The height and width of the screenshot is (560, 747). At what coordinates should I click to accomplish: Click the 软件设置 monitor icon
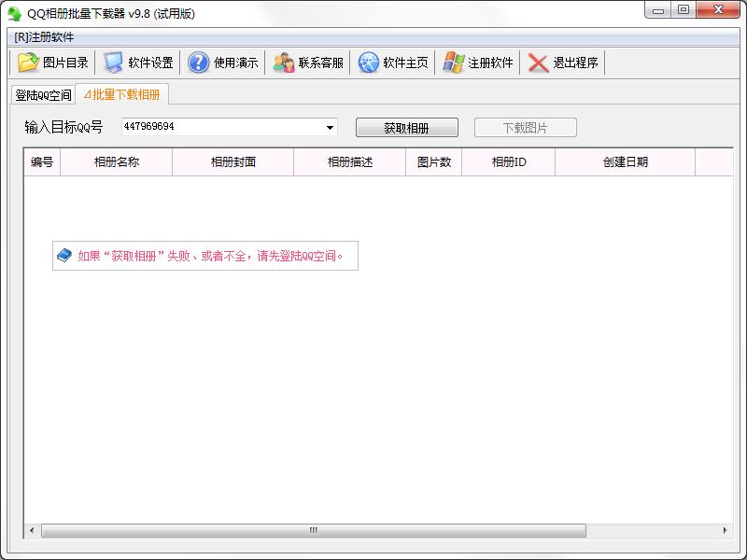(x=113, y=63)
